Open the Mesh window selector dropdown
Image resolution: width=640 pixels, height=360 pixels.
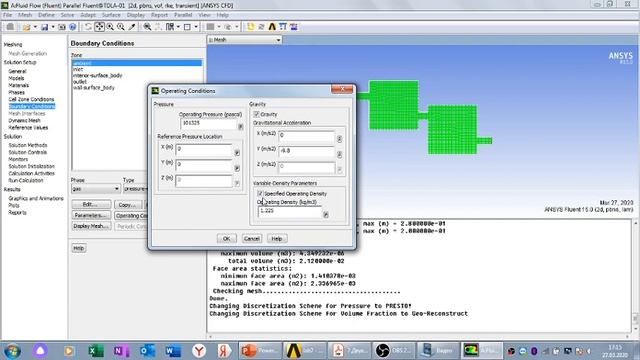pos(244,40)
